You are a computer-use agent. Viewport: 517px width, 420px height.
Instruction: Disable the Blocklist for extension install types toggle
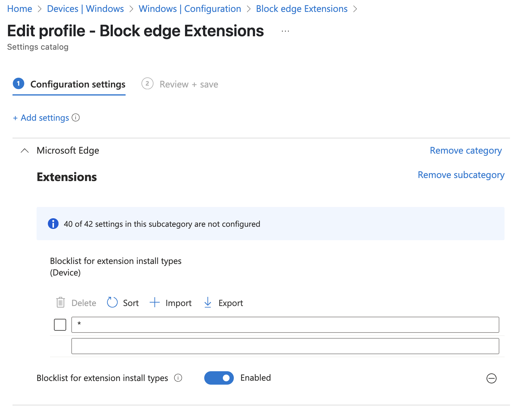(219, 378)
